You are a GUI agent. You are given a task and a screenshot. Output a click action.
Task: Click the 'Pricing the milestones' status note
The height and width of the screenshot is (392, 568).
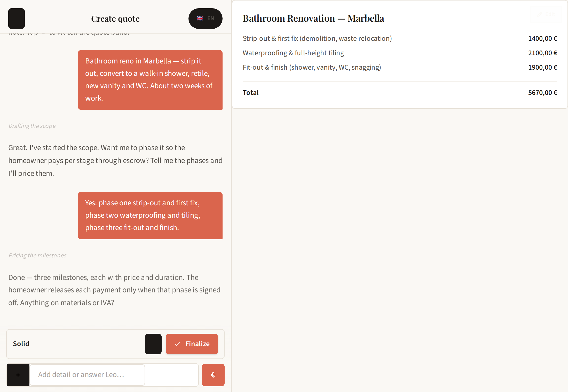[x=37, y=255]
